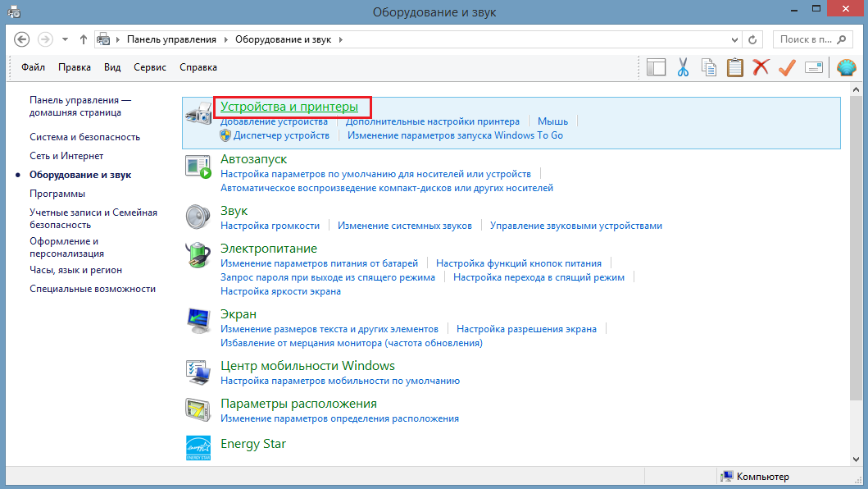
Task: Open the address bar previous locations dropdown
Action: pos(734,39)
